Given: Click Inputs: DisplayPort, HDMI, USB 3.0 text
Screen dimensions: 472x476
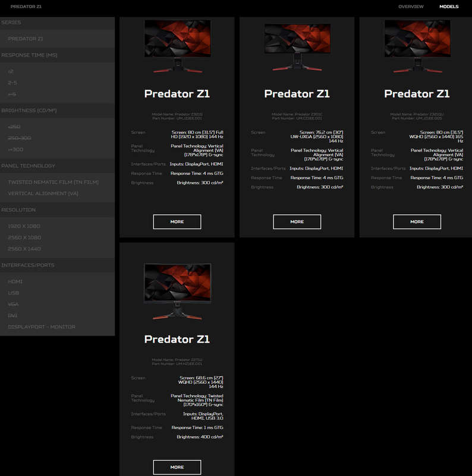Looking at the screenshot, I should click(x=203, y=416).
